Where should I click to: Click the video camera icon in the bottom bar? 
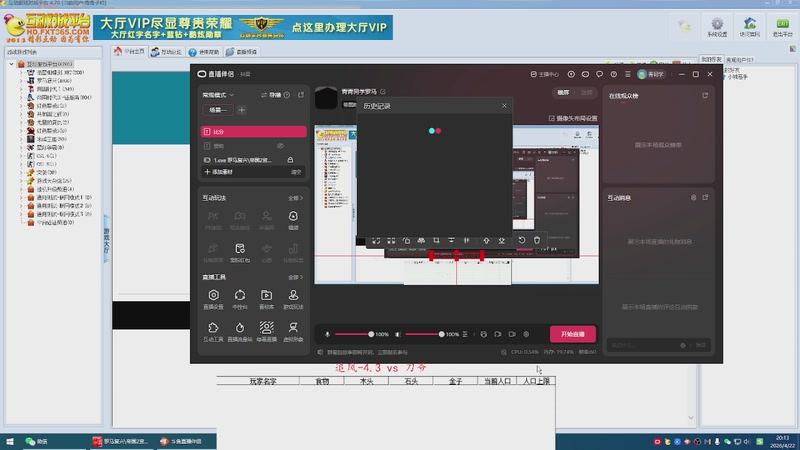(512, 334)
